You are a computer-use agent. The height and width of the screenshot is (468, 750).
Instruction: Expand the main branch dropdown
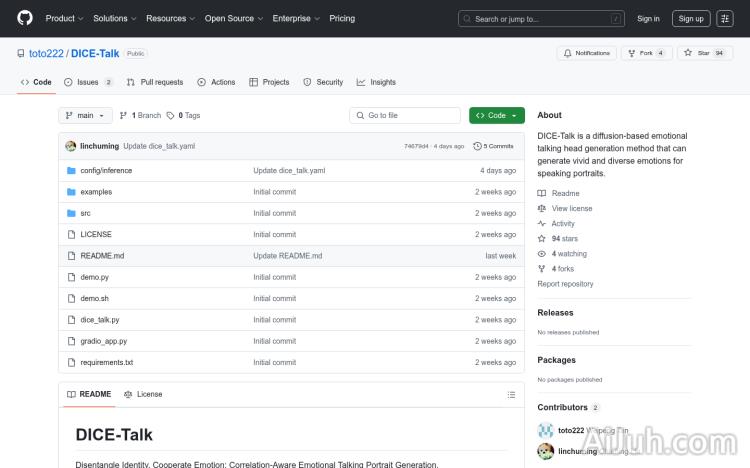pos(85,116)
